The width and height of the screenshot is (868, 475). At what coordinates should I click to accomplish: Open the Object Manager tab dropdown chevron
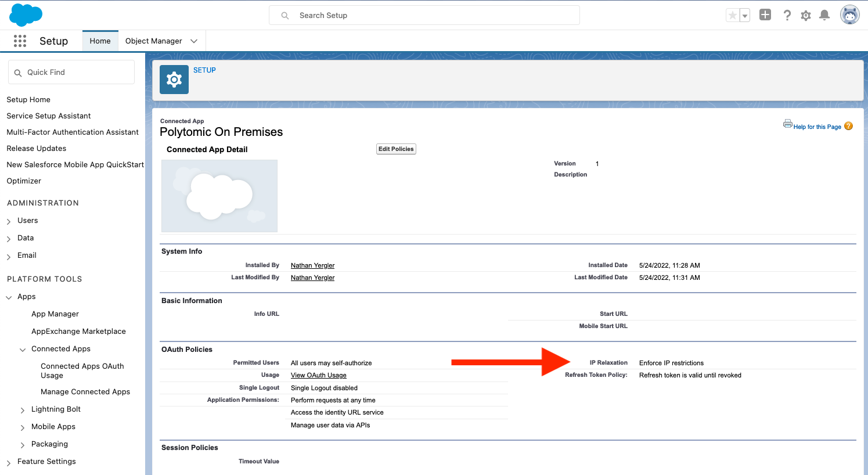point(194,41)
